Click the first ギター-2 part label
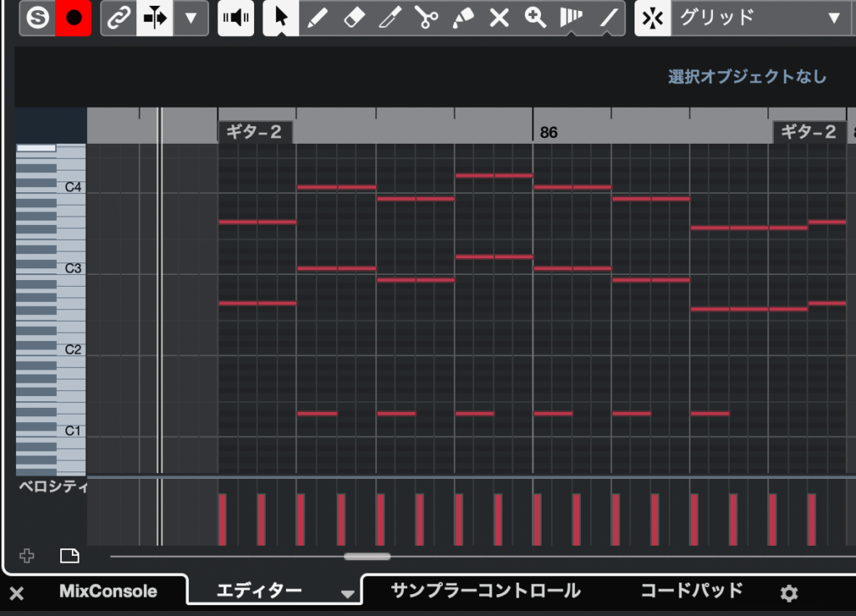 pos(255,132)
